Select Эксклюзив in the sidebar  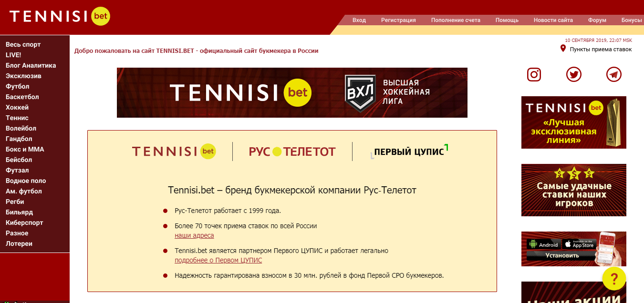23,76
